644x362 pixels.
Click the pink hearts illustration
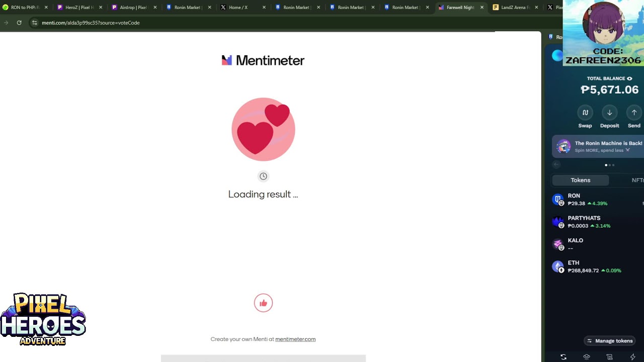tap(263, 129)
